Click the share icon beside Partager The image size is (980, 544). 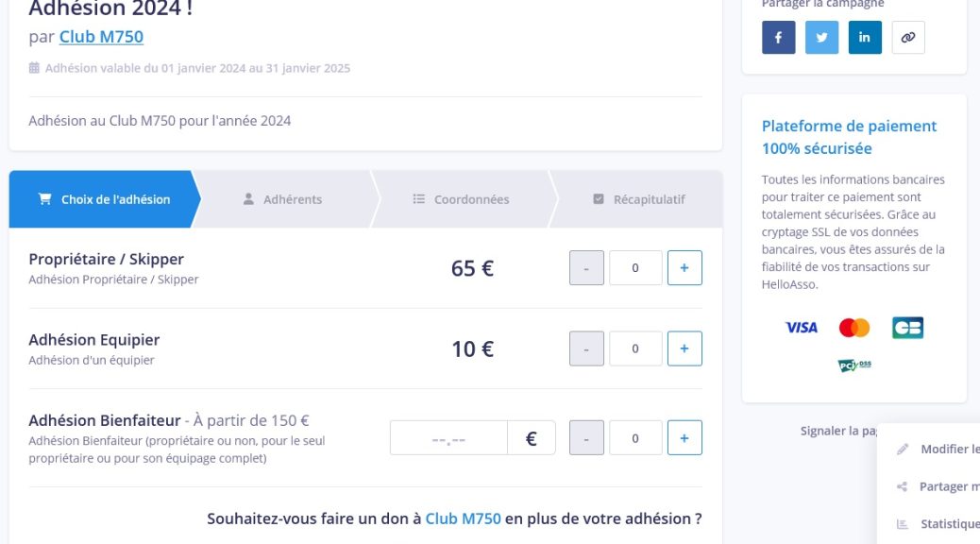[902, 486]
